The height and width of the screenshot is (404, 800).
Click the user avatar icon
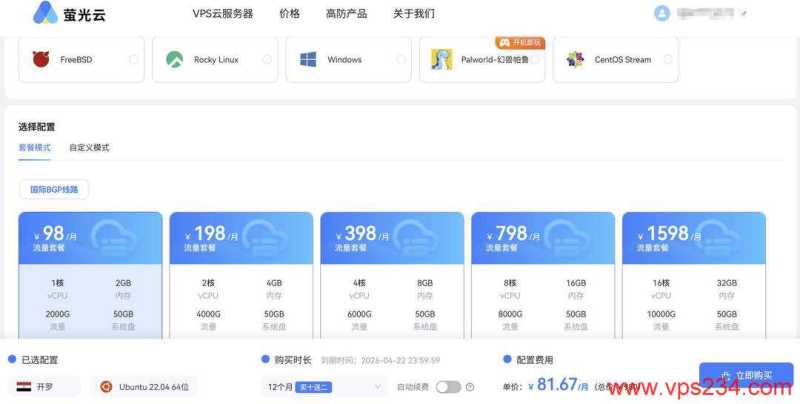coord(662,13)
